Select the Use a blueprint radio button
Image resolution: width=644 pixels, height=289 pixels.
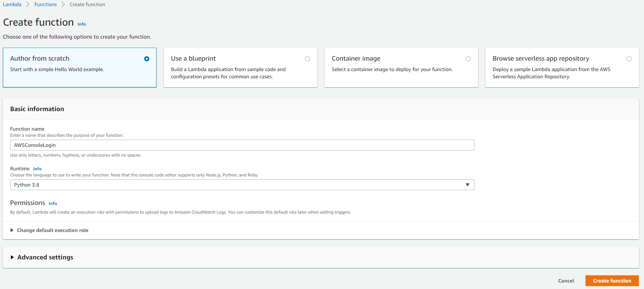tap(308, 59)
